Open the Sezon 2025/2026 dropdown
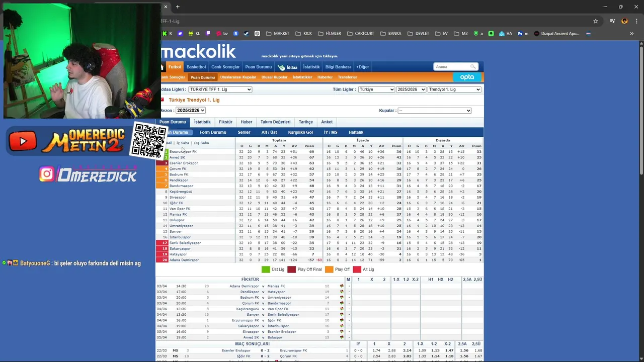 190,110
